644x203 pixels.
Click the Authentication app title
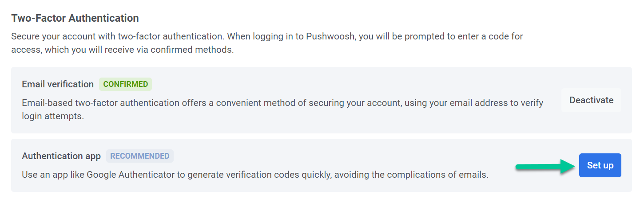[61, 156]
